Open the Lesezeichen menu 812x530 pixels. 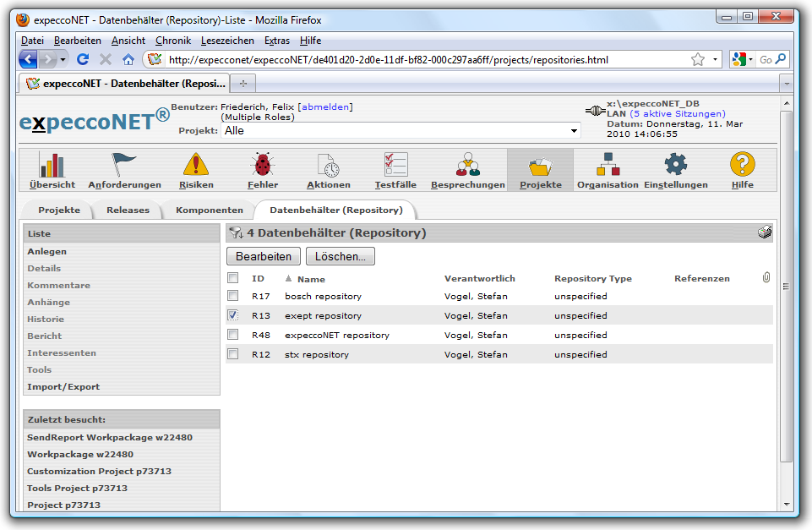[227, 40]
